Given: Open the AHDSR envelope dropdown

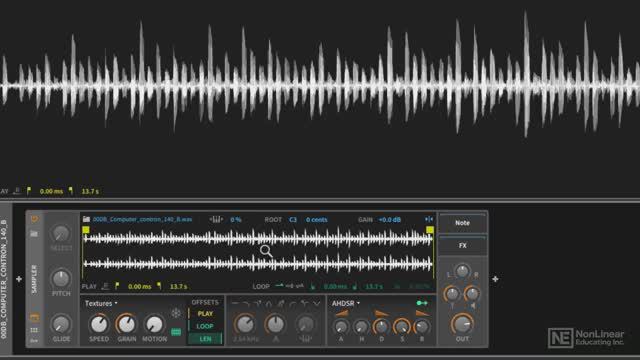Looking at the screenshot, I should point(346,303).
